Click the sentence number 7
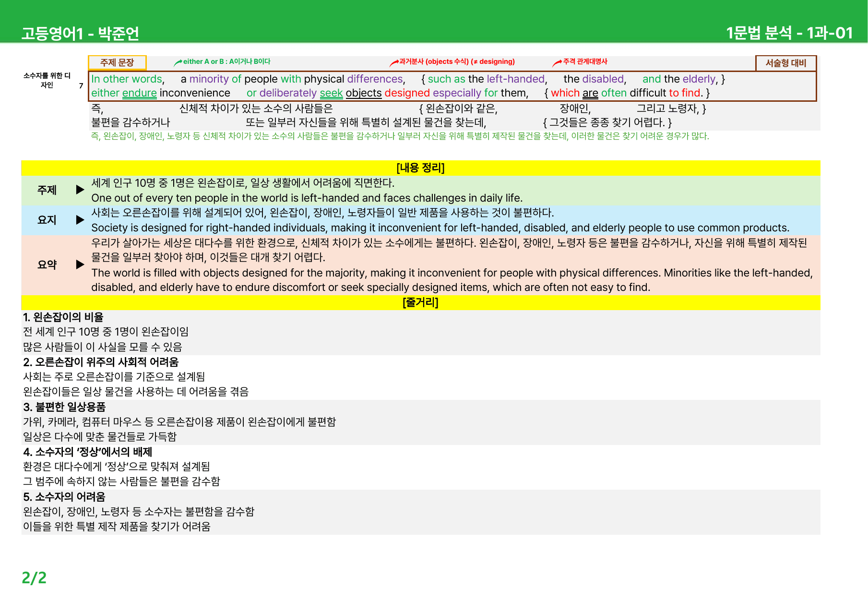The height and width of the screenshot is (614, 868). coord(81,86)
